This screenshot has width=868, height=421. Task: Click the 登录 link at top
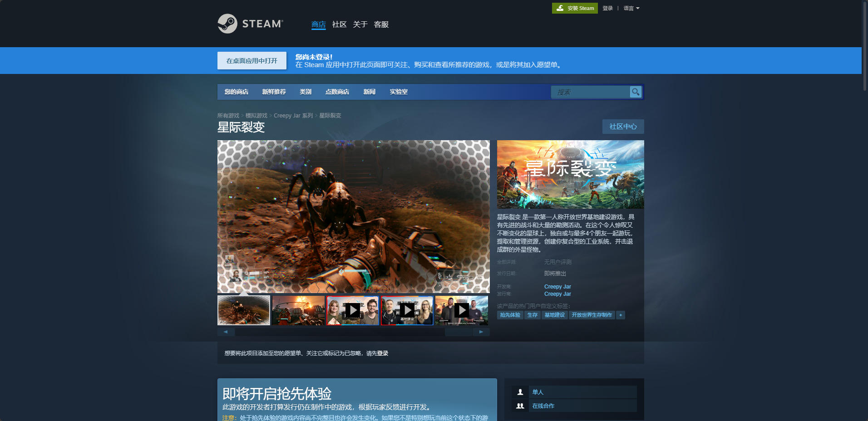coord(608,8)
